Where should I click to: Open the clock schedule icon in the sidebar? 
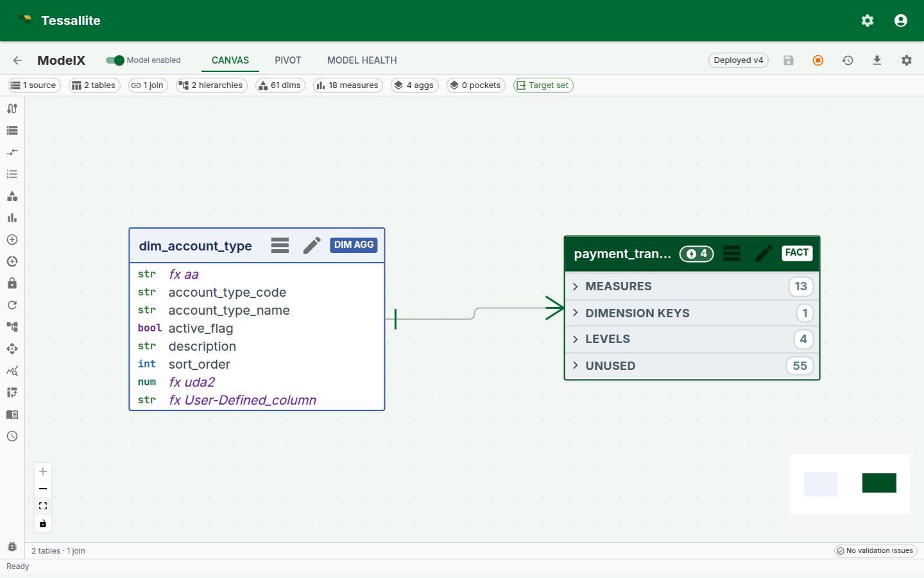pyautogui.click(x=12, y=436)
